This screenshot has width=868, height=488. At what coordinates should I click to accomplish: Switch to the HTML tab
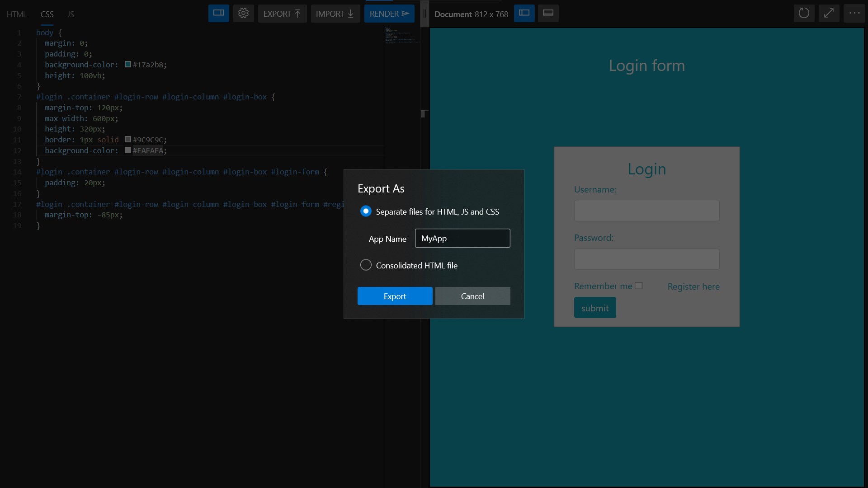(x=17, y=14)
